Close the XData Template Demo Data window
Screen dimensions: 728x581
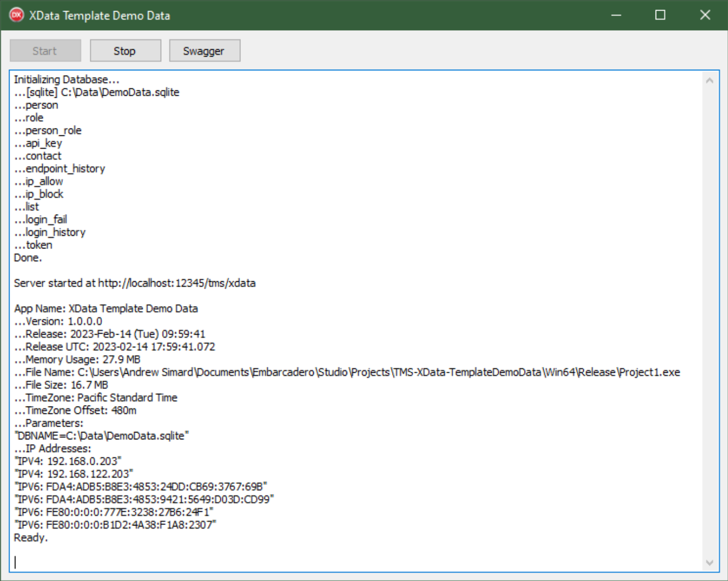point(705,15)
